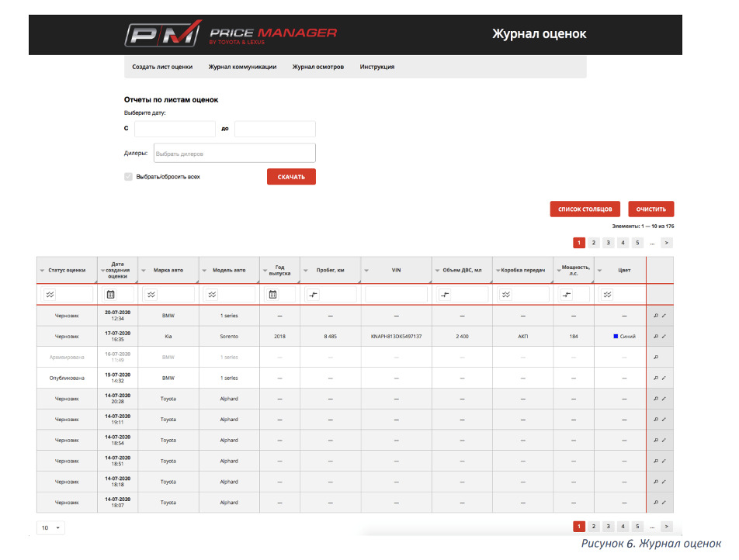Open Журнал коммуникации menu item
The image size is (739, 560).
242,67
